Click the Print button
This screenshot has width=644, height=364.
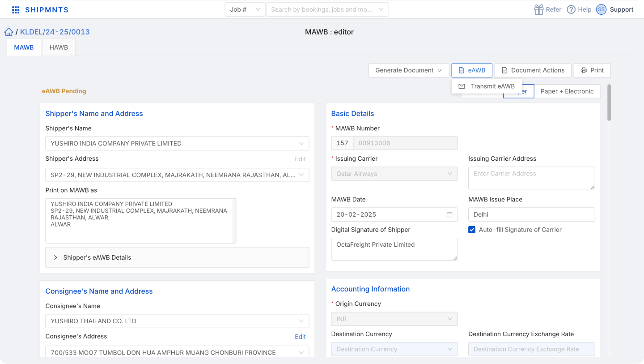click(592, 70)
